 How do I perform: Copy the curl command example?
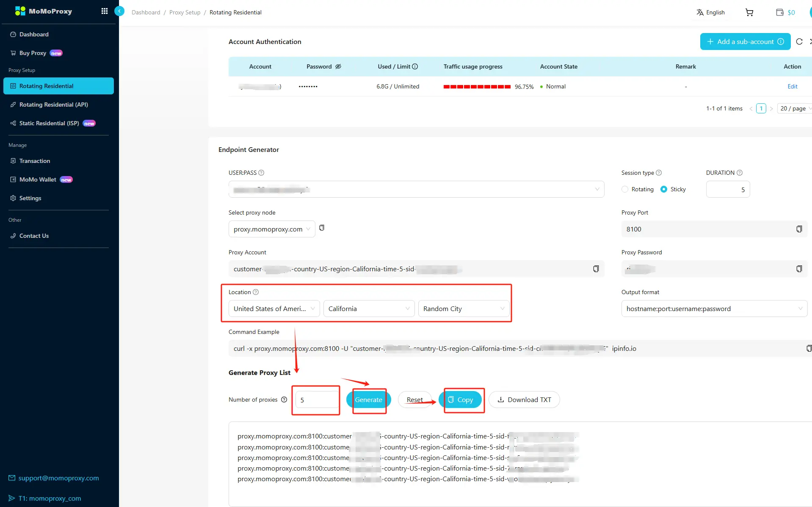[809, 348]
